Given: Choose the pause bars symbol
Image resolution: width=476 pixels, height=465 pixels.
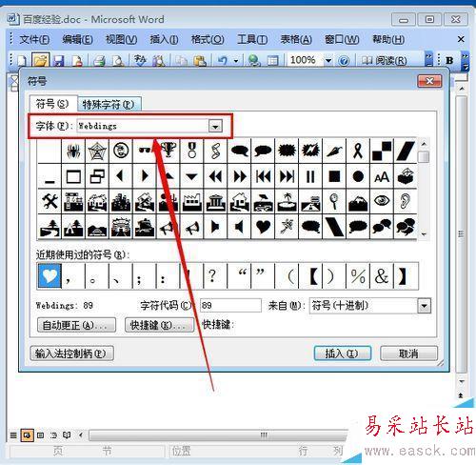Looking at the screenshot, I should 310,176.
